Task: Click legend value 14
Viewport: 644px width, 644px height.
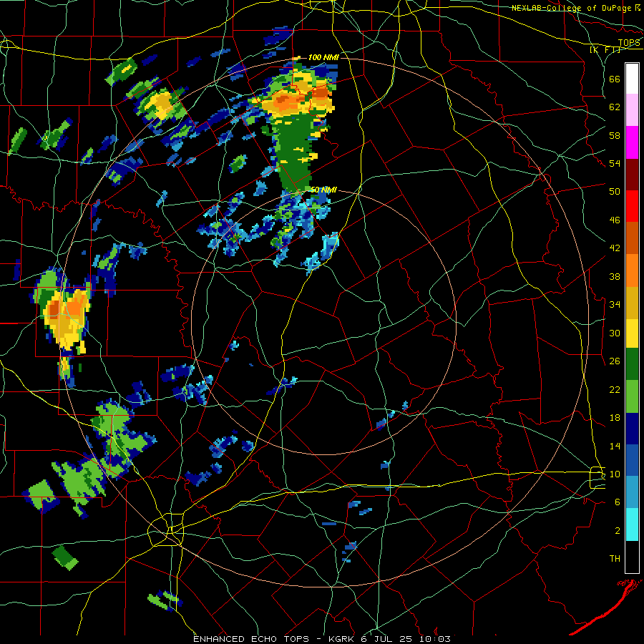Action: [615, 446]
